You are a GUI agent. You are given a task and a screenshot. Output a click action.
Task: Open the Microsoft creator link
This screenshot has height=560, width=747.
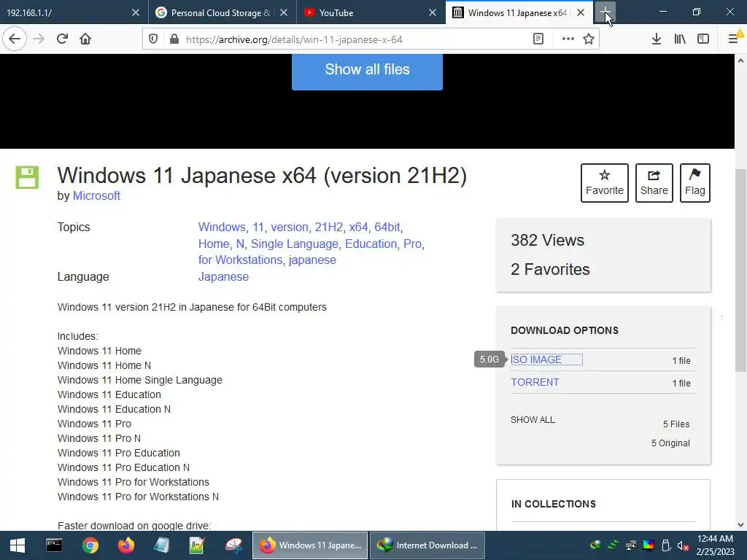96,195
